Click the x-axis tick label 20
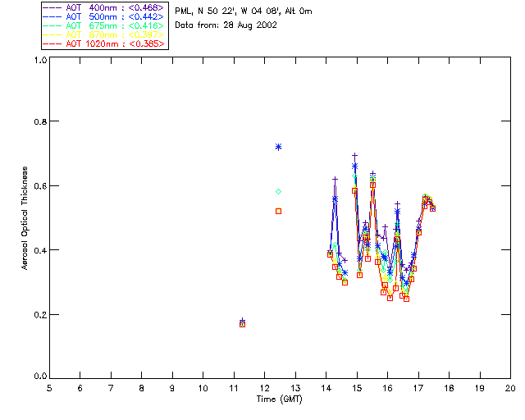Image resolution: width=525 pixels, height=420 pixels. pyautogui.click(x=510, y=388)
